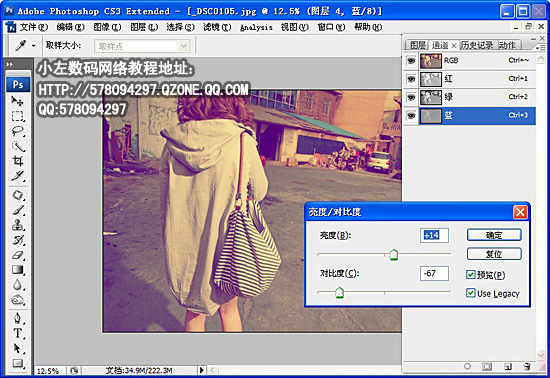Open the 滤镜(T) menu
The image size is (550, 378).
(x=217, y=27)
